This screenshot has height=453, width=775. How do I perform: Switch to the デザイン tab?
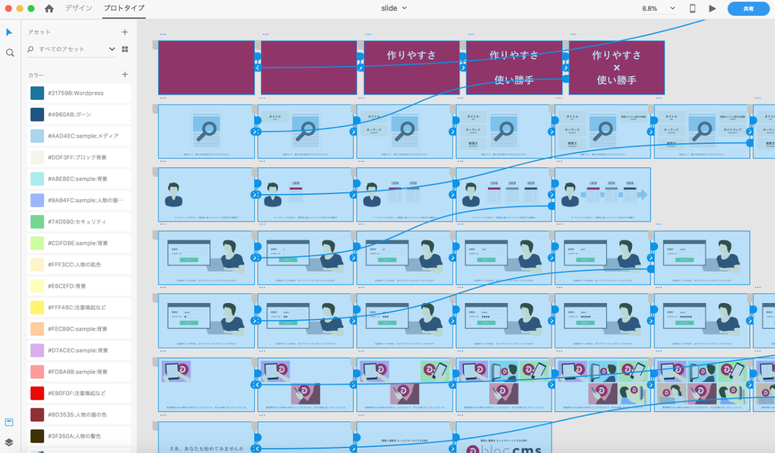tap(78, 8)
